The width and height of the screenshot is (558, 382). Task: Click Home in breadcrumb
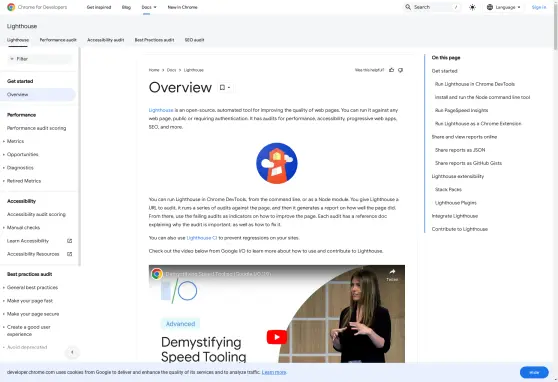(154, 70)
